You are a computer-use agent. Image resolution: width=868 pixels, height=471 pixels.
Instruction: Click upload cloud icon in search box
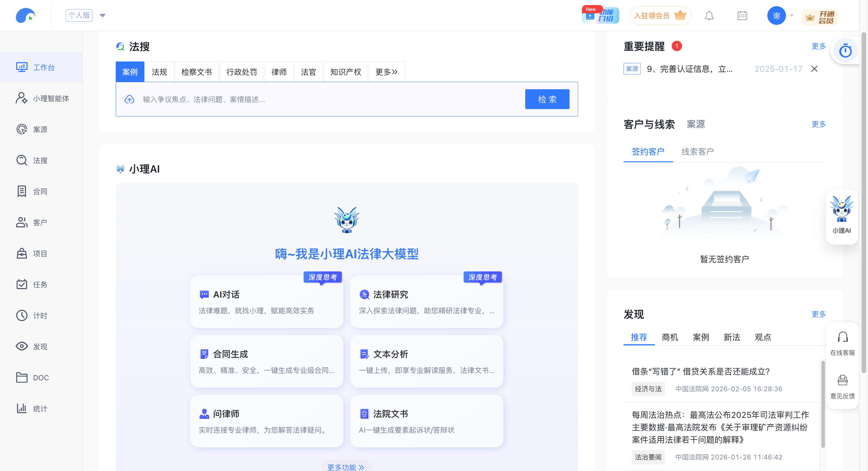tap(129, 99)
